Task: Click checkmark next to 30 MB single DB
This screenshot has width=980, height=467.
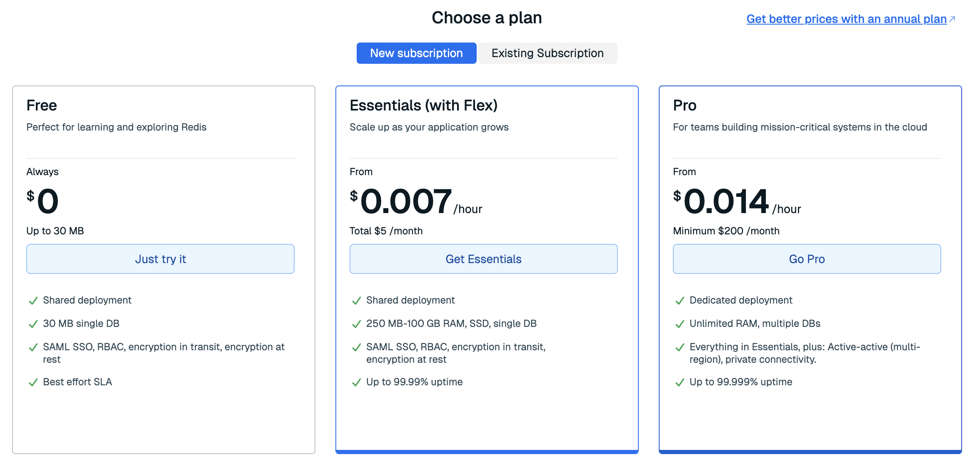Action: (x=33, y=324)
